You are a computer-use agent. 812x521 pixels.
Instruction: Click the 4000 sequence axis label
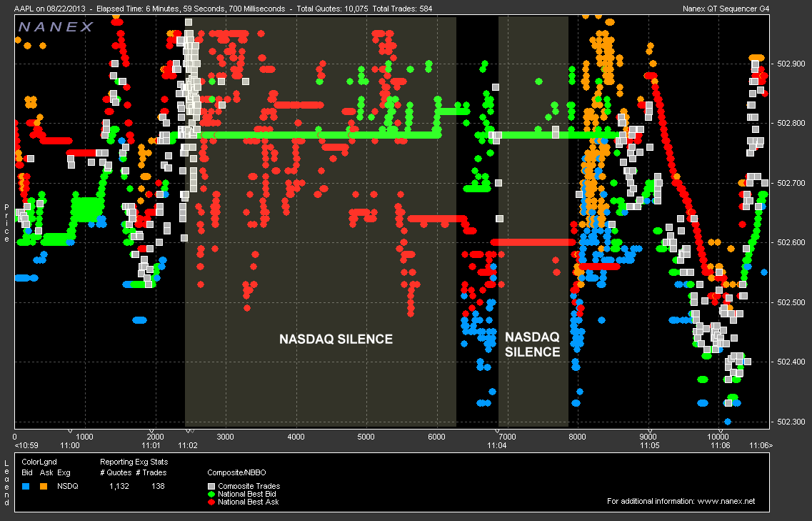tap(296, 437)
